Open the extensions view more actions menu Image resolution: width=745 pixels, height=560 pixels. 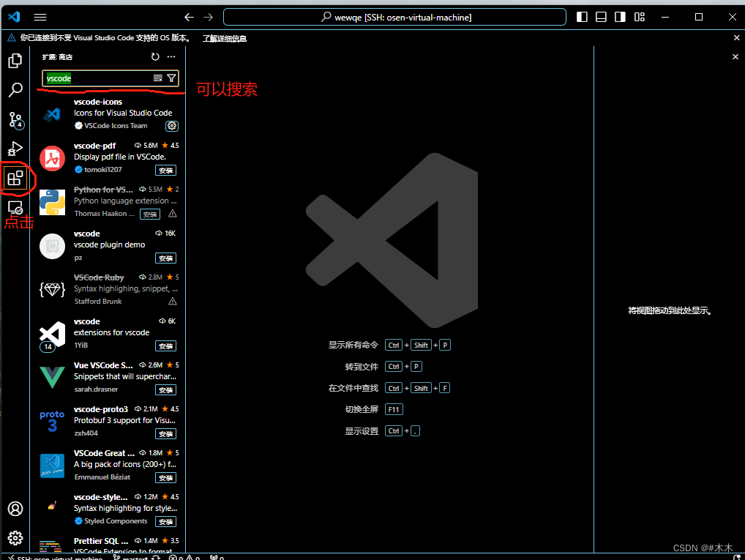[171, 57]
